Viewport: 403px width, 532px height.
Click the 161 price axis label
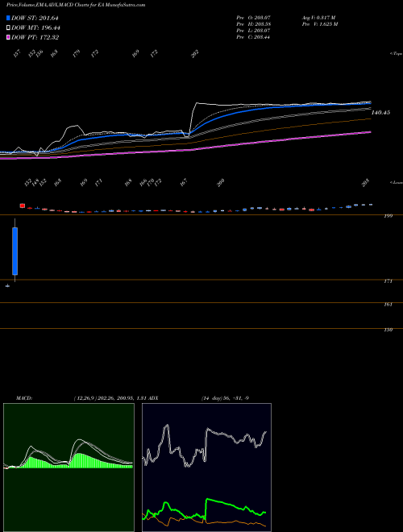pyautogui.click(x=388, y=305)
